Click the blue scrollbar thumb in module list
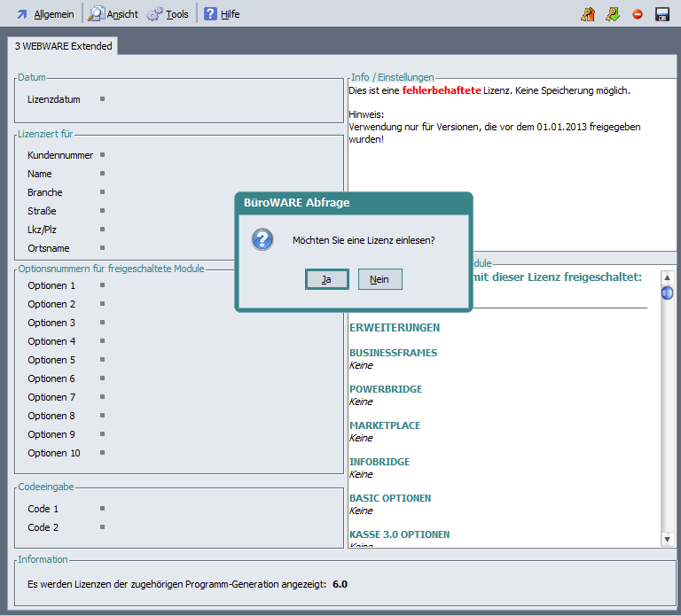The image size is (681, 616). (667, 293)
